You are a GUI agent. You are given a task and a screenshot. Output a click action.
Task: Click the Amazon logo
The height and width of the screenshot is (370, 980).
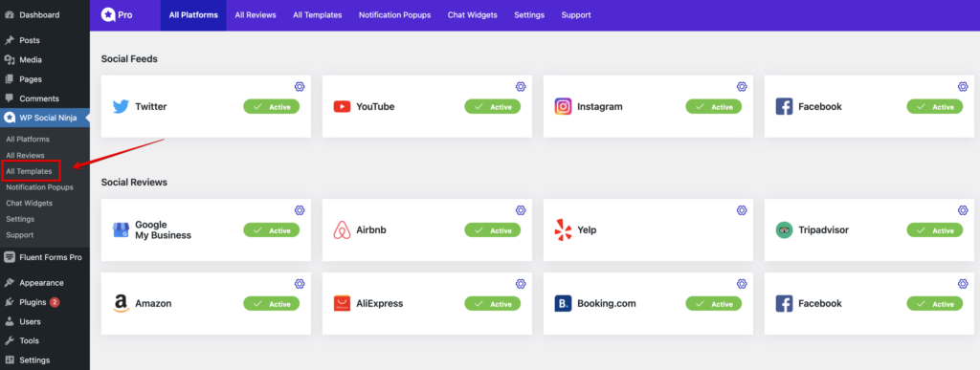tap(121, 304)
